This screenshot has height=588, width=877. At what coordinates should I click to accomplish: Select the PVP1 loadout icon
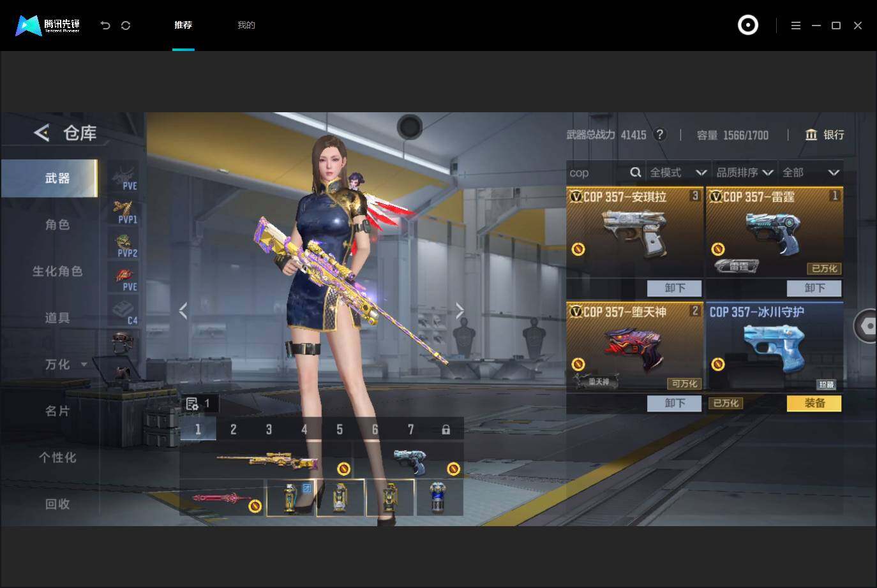pyautogui.click(x=124, y=212)
